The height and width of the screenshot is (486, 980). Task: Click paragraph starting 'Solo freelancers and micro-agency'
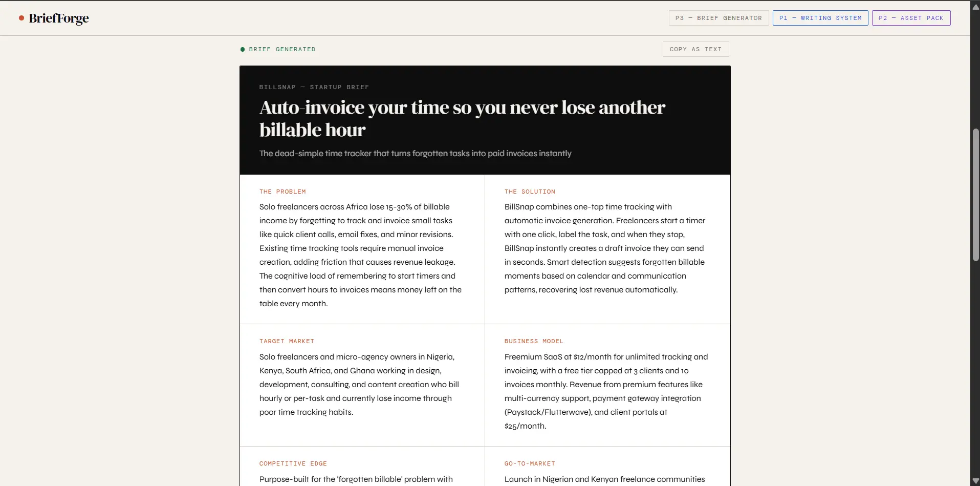coord(359,385)
